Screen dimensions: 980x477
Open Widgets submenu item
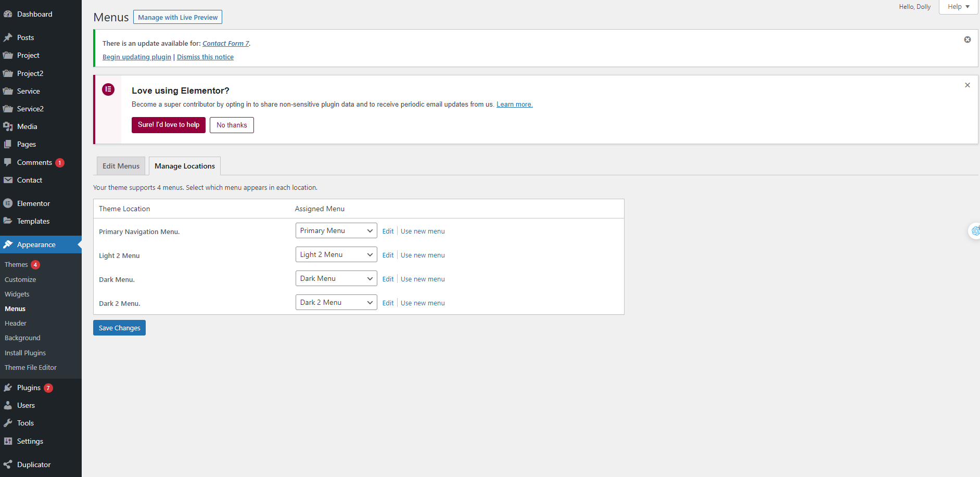(x=17, y=294)
